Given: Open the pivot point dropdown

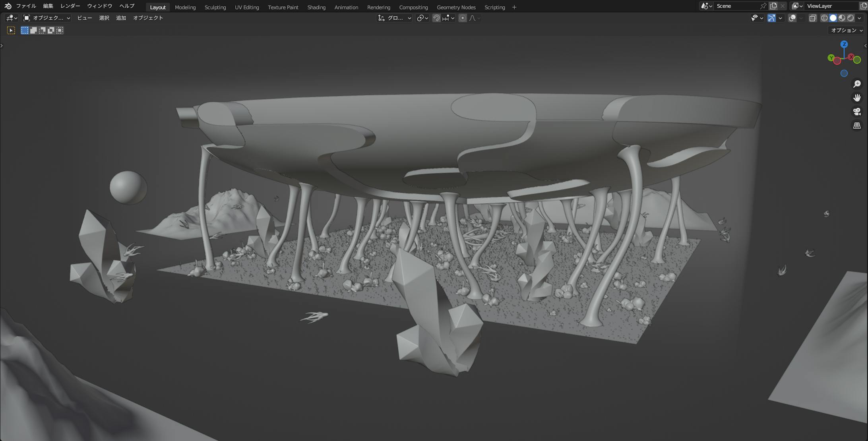Looking at the screenshot, I should (422, 18).
